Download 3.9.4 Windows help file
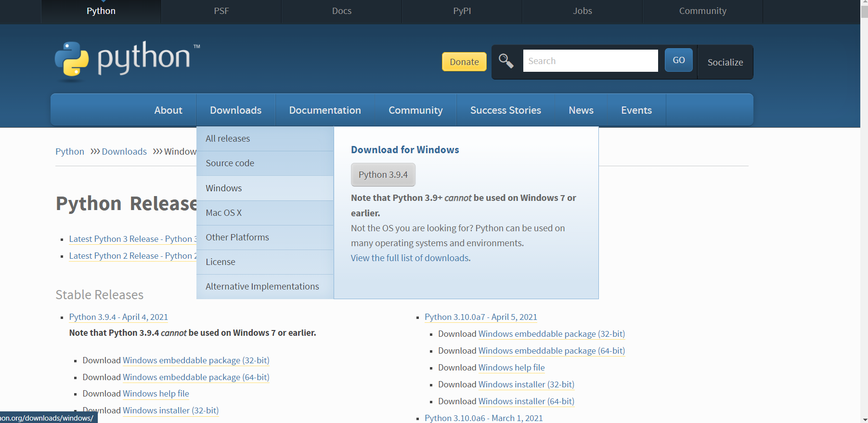This screenshot has height=423, width=868. point(156,394)
